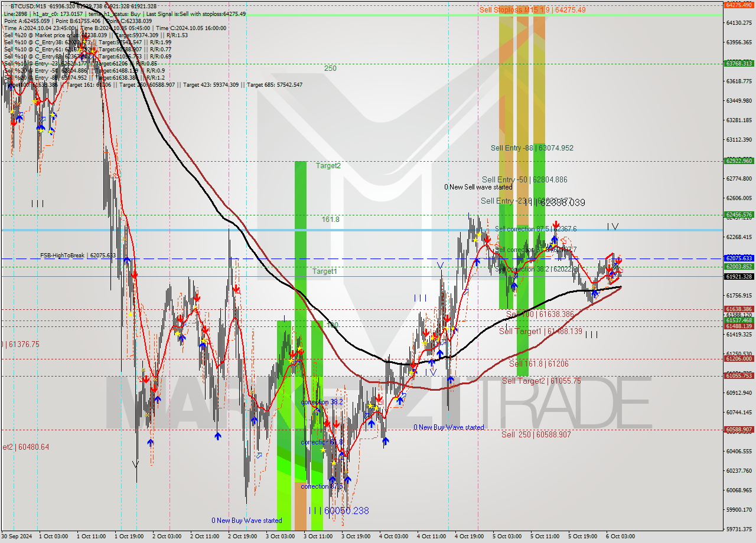
Task: Click the '5 Oct 11:00' time axis label
Action: coord(545,537)
